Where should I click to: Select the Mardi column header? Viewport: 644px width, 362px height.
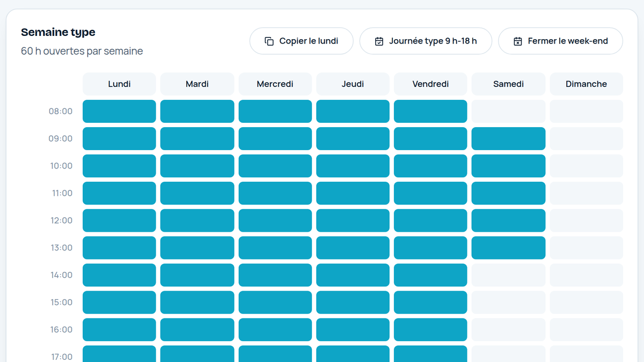tap(197, 84)
